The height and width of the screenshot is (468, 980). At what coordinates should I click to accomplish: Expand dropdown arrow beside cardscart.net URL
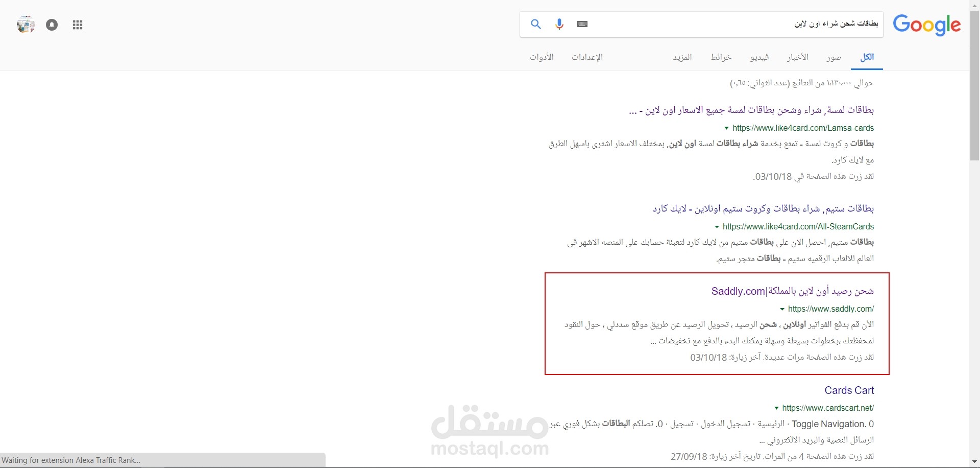point(776,408)
